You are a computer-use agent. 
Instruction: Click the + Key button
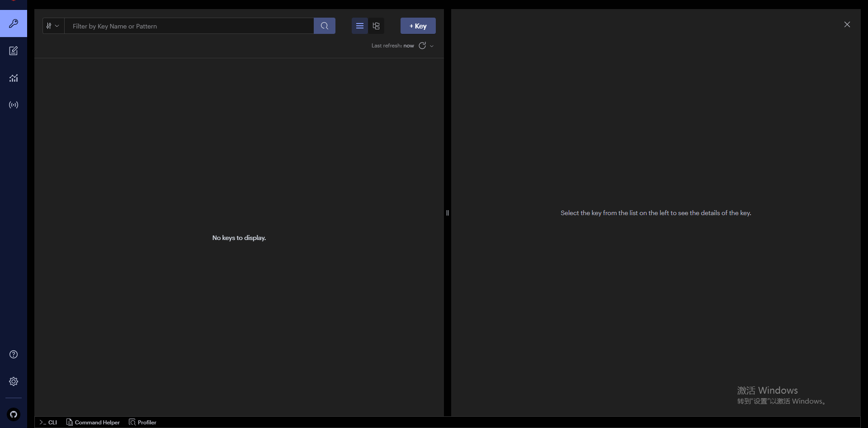click(418, 26)
